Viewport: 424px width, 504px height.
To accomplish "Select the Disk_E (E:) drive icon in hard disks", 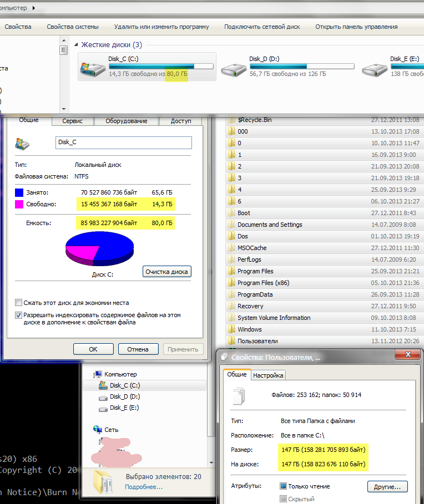I will [375, 69].
